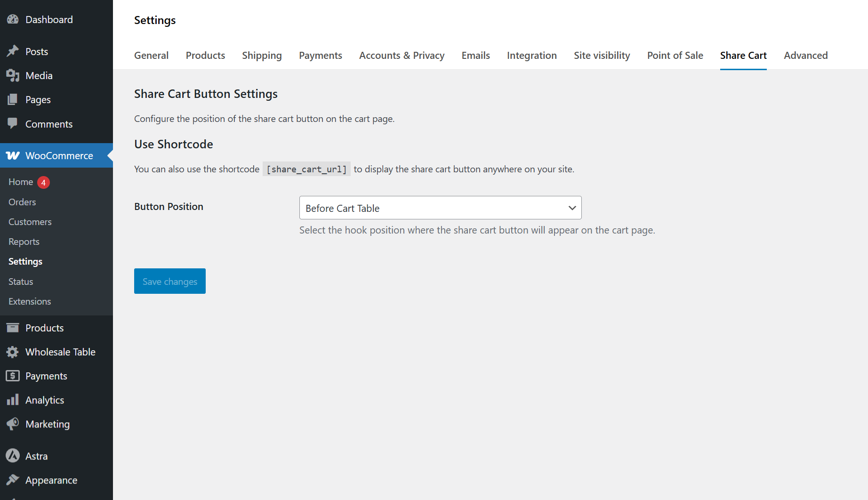Click the Pages document icon
Viewport: 868px width, 500px height.
(13, 100)
